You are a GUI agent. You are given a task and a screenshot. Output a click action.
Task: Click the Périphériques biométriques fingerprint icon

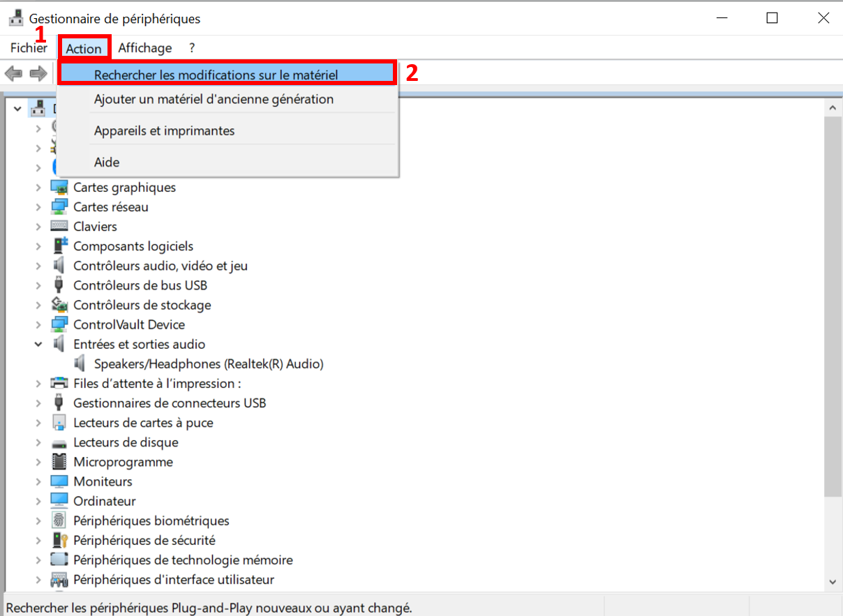click(59, 521)
